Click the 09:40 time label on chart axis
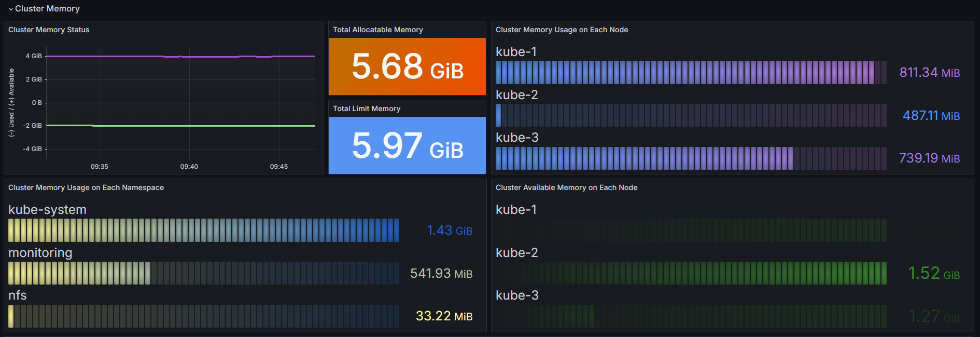Screen dimensions: 980x337 click(x=189, y=167)
